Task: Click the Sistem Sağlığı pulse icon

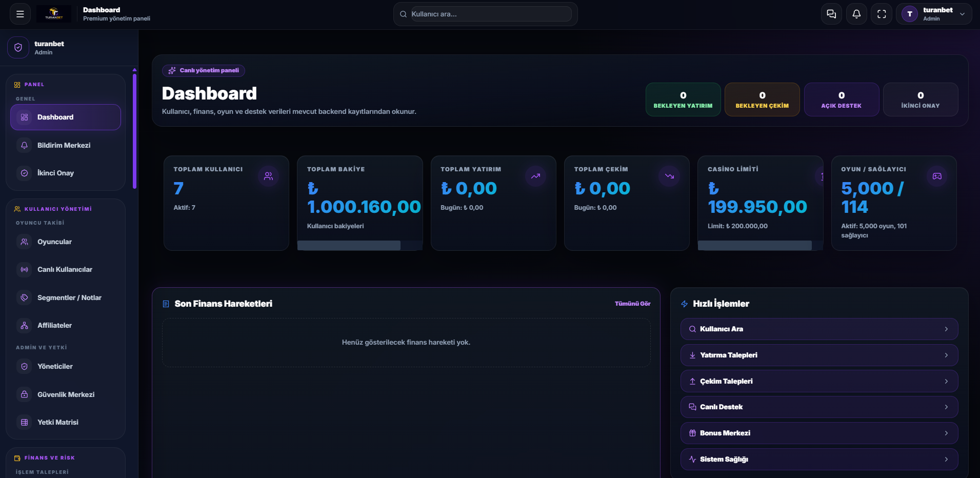Action: tap(692, 459)
